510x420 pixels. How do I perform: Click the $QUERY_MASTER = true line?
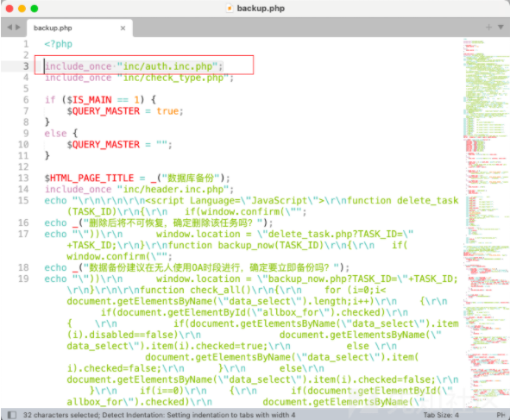(x=125, y=111)
